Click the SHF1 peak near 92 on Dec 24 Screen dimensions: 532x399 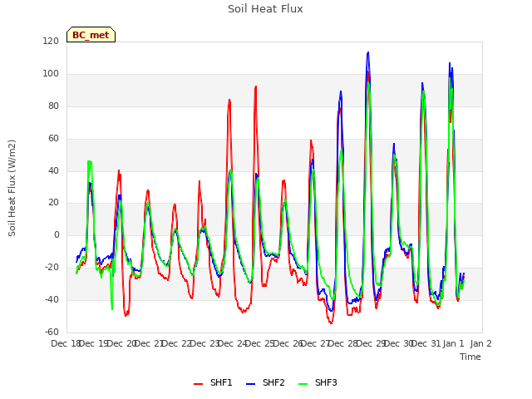coord(255,86)
